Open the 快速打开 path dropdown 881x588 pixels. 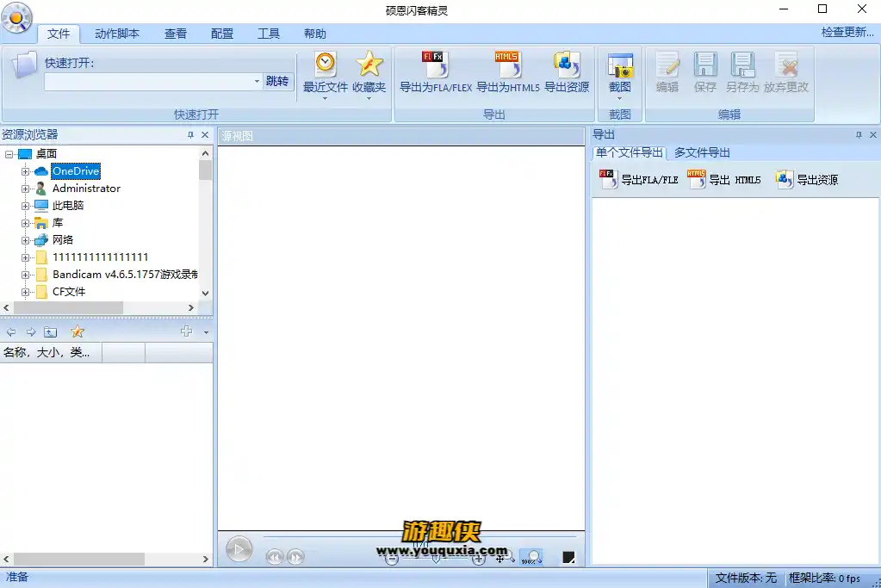tap(257, 82)
